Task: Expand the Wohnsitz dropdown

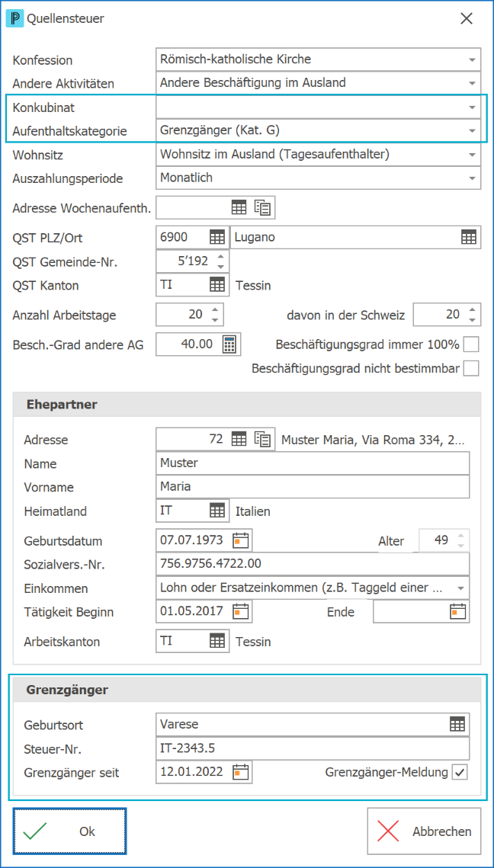Action: click(472, 155)
